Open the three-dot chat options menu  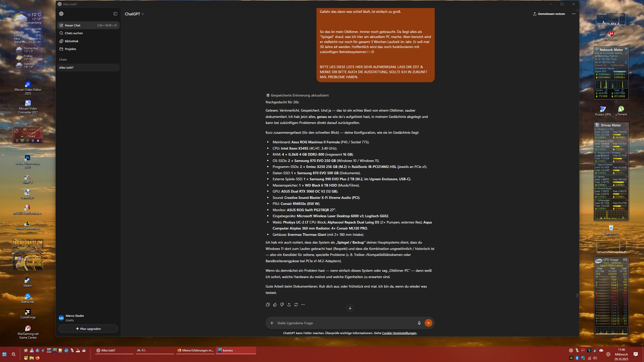574,14
